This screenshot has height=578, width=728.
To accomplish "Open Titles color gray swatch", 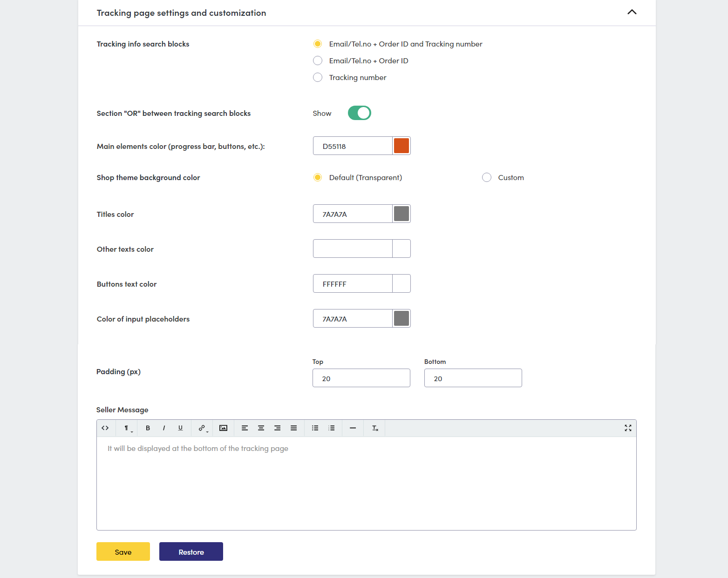I will click(x=401, y=214).
